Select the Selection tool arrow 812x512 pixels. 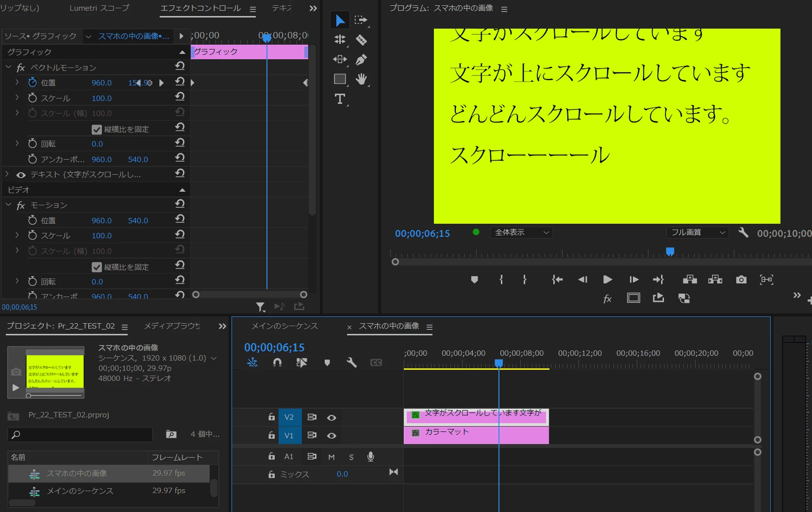(x=340, y=20)
